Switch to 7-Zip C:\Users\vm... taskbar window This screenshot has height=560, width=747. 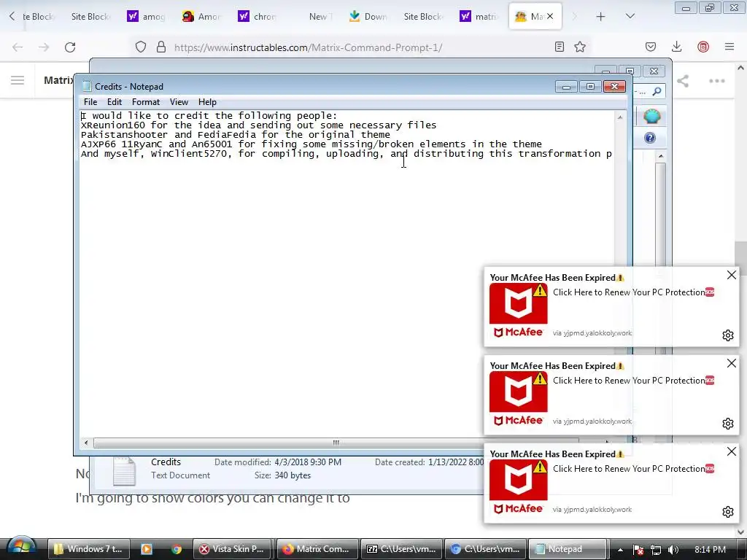pyautogui.click(x=400, y=549)
